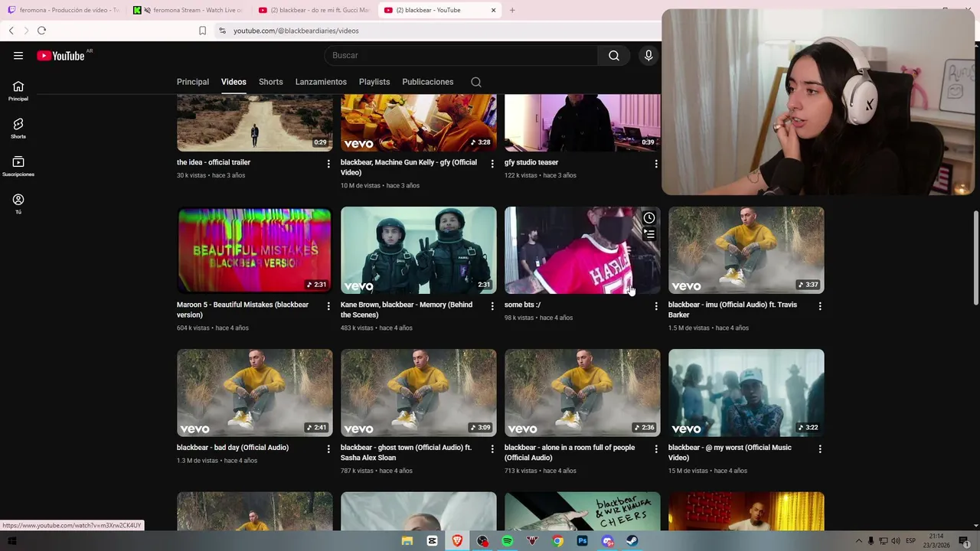Open options for 'gfy (Official Video)'
Image resolution: width=980 pixels, height=551 pixels.
click(x=492, y=164)
